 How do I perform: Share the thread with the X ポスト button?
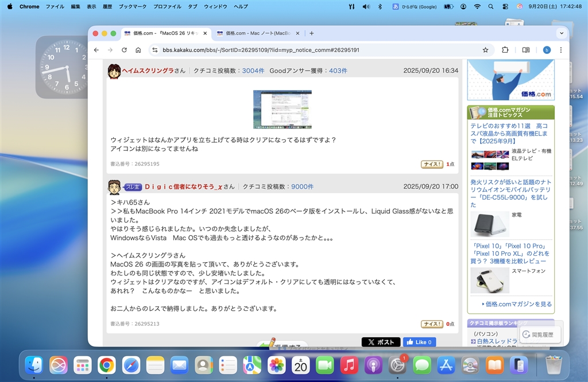coord(381,342)
